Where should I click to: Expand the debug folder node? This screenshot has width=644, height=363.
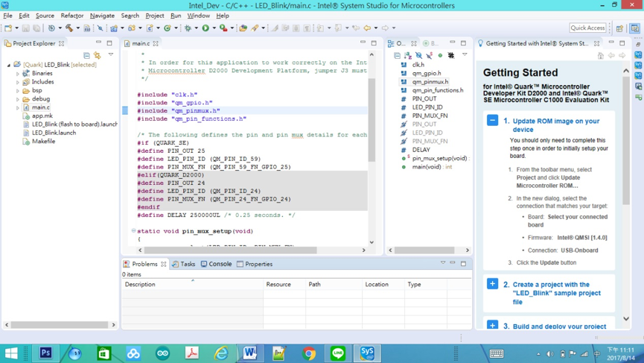pos(18,99)
